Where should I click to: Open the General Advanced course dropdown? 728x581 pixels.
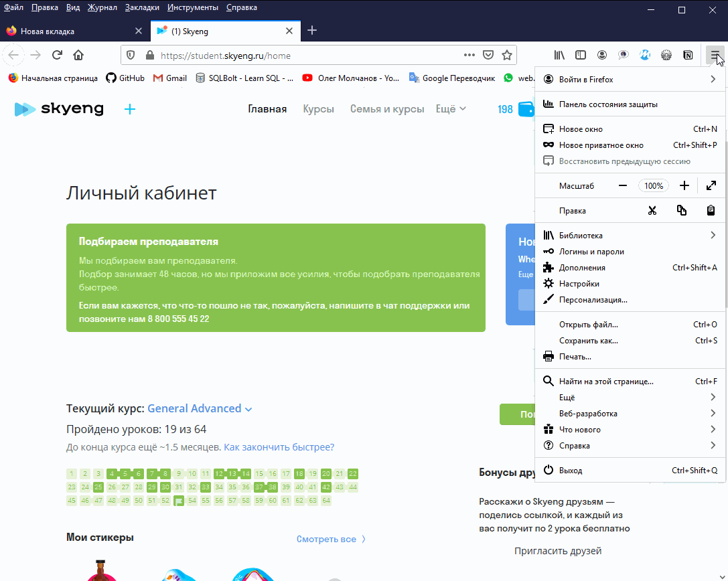(200, 408)
